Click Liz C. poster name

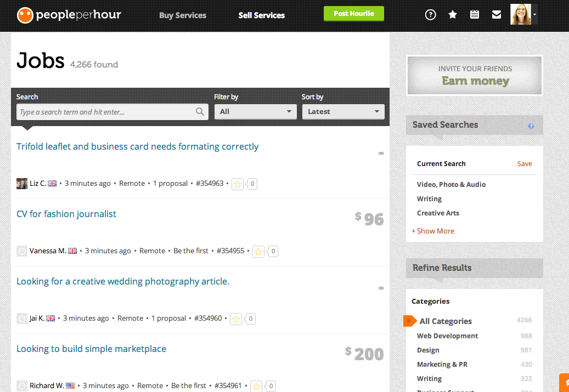pyautogui.click(x=38, y=184)
